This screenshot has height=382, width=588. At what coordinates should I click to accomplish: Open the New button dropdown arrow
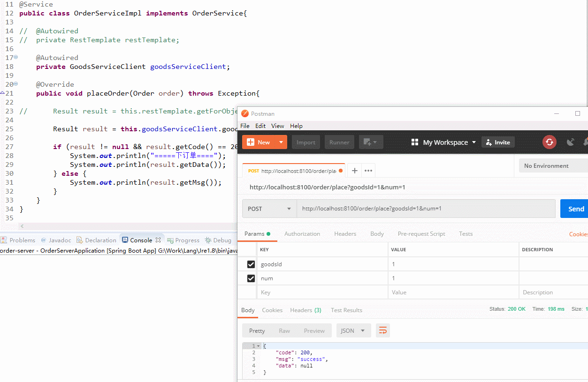tap(281, 142)
